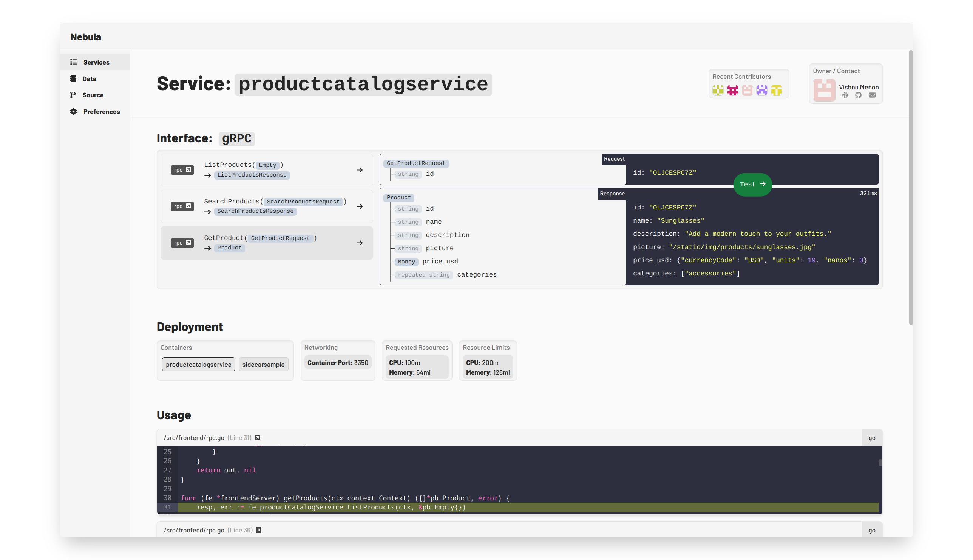Expand SearchProducts method via arrow
Image resolution: width=973 pixels, height=560 pixels.
[x=360, y=206]
